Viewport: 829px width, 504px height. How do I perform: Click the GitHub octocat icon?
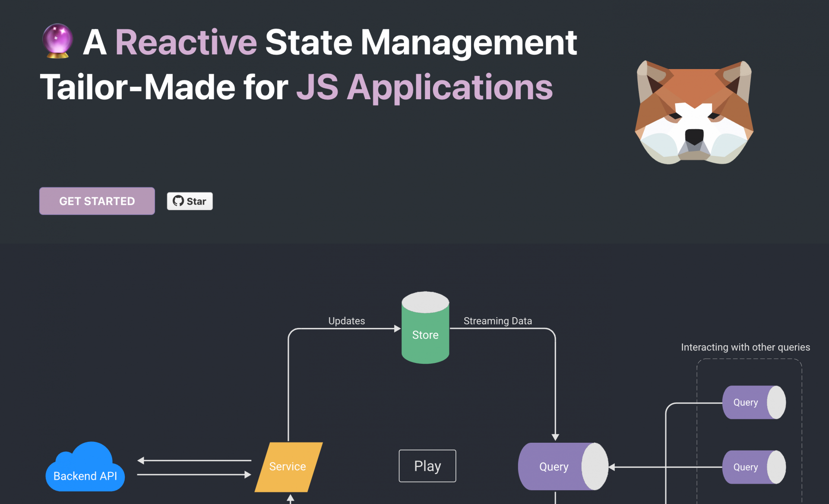178,201
